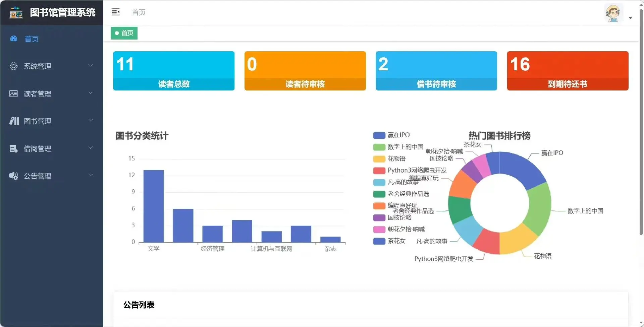Select the book icon for 图书管理
This screenshot has width=644, height=327.
coord(13,121)
